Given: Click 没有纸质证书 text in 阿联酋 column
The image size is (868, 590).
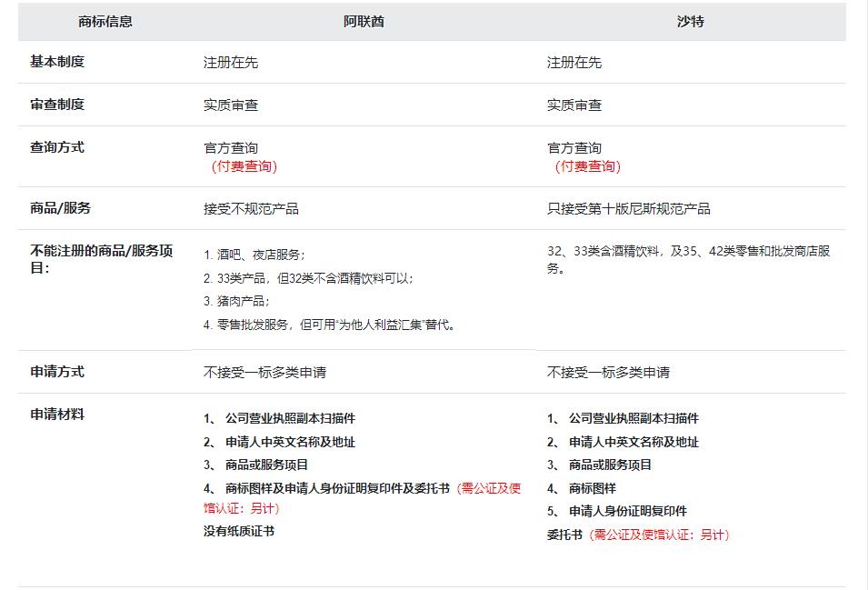Looking at the screenshot, I should [239, 531].
